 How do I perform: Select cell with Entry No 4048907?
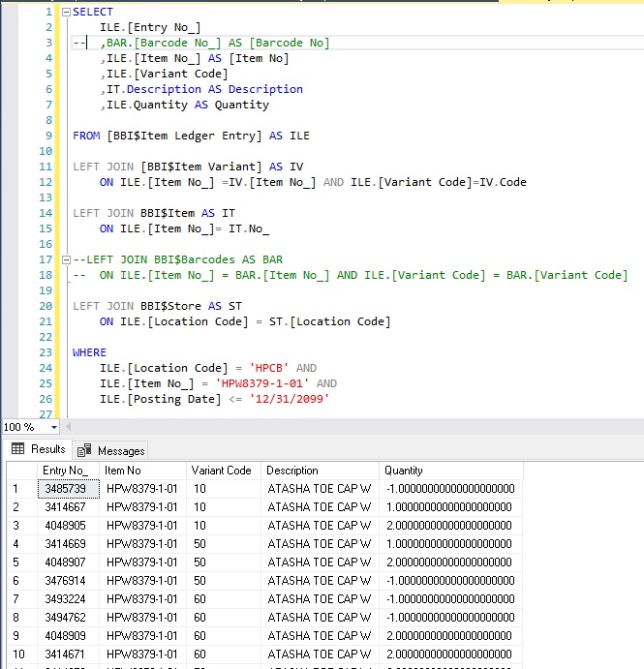pyautogui.click(x=69, y=562)
